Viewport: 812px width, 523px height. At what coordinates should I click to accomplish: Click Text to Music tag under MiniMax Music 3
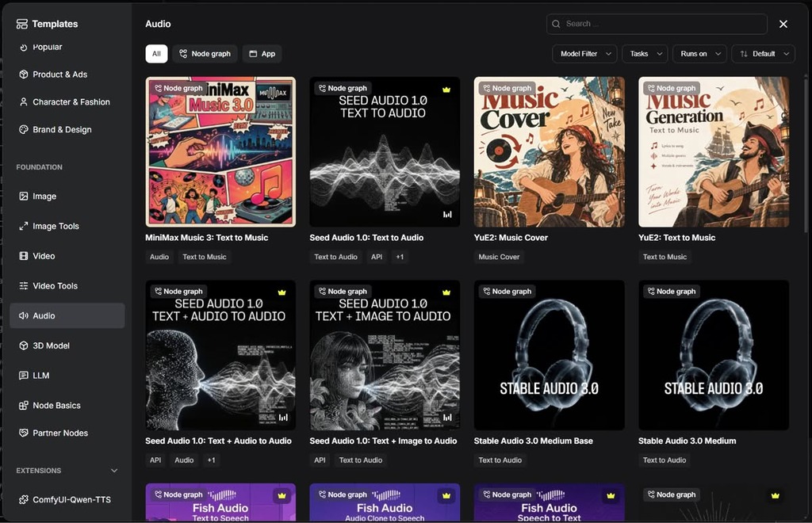tap(205, 257)
